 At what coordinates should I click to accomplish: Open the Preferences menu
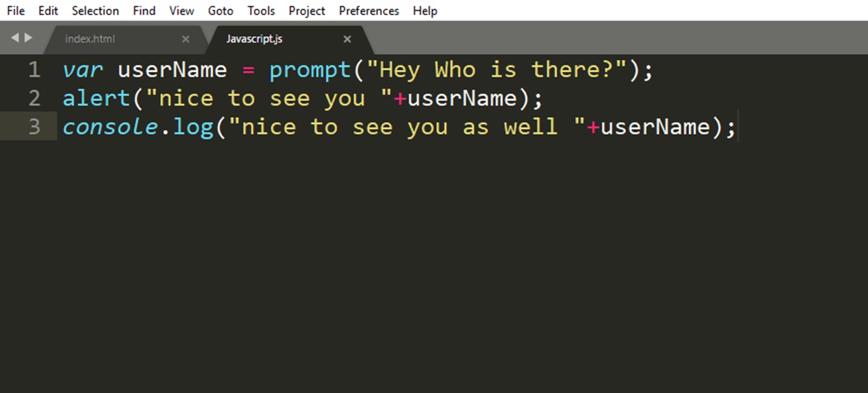[369, 11]
